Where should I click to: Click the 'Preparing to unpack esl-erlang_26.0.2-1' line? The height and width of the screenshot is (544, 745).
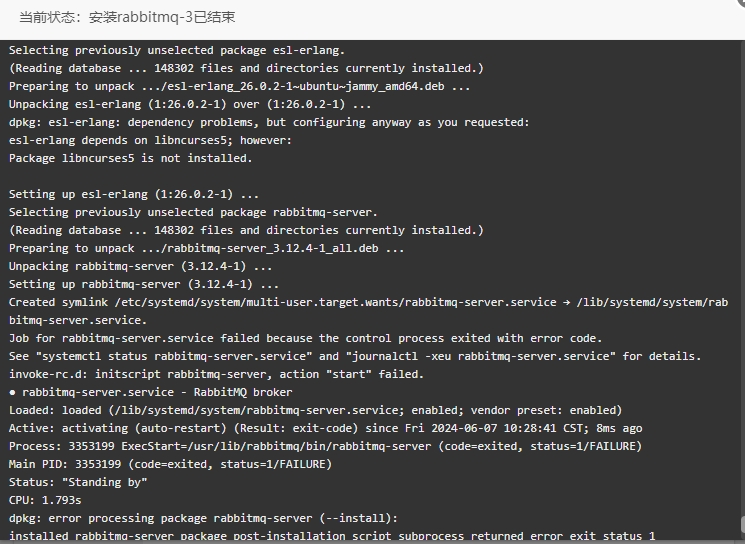(239, 86)
